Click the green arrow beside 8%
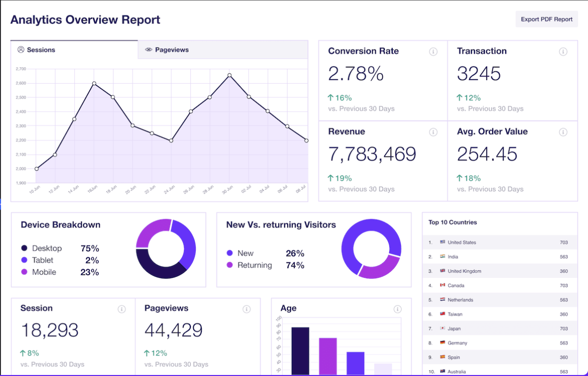The image size is (588, 376). pos(23,353)
